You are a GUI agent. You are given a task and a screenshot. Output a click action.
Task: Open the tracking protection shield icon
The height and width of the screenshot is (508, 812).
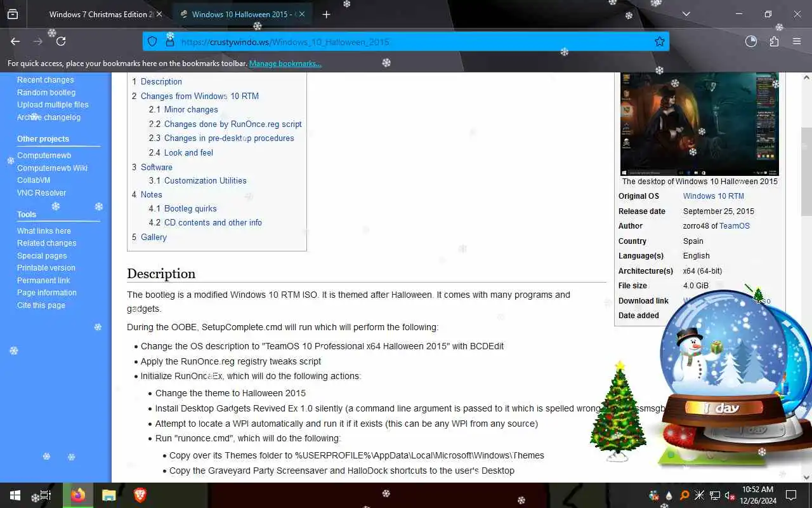[152, 42]
